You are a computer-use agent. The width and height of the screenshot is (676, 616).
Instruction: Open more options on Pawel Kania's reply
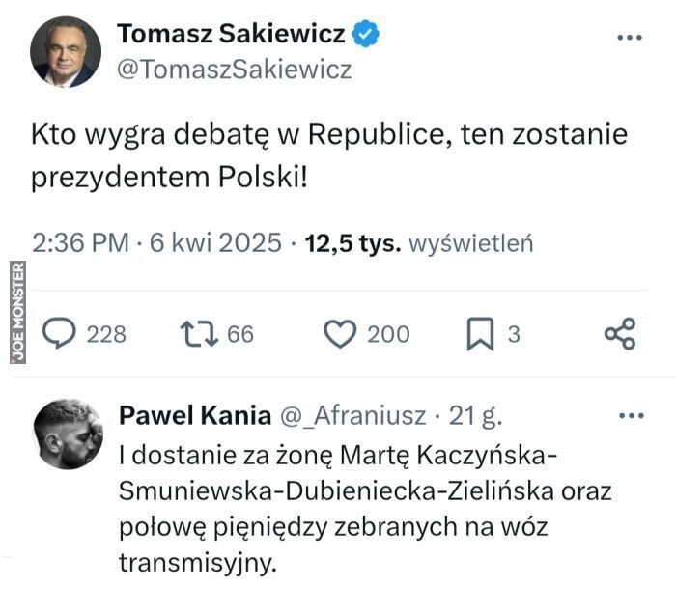(630, 416)
